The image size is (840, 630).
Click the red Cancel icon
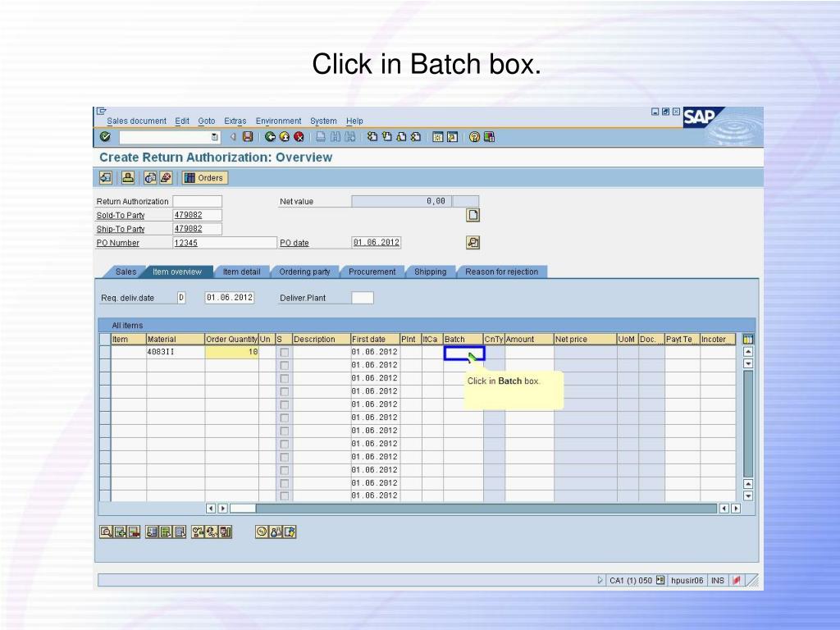click(x=299, y=137)
